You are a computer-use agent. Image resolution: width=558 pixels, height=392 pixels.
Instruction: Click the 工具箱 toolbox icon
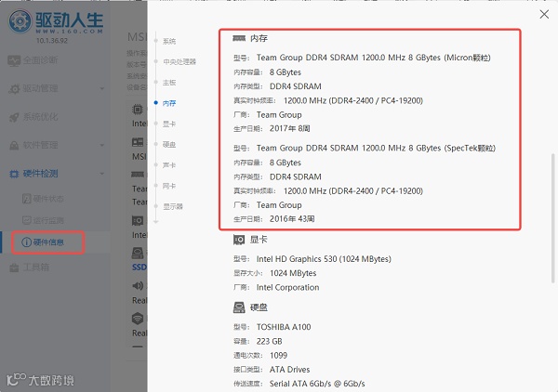click(x=14, y=268)
